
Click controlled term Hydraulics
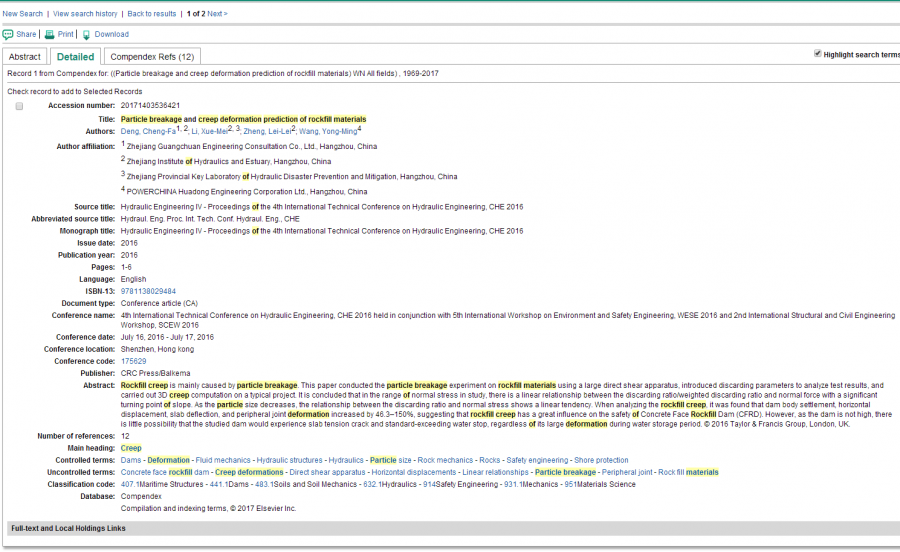346,460
